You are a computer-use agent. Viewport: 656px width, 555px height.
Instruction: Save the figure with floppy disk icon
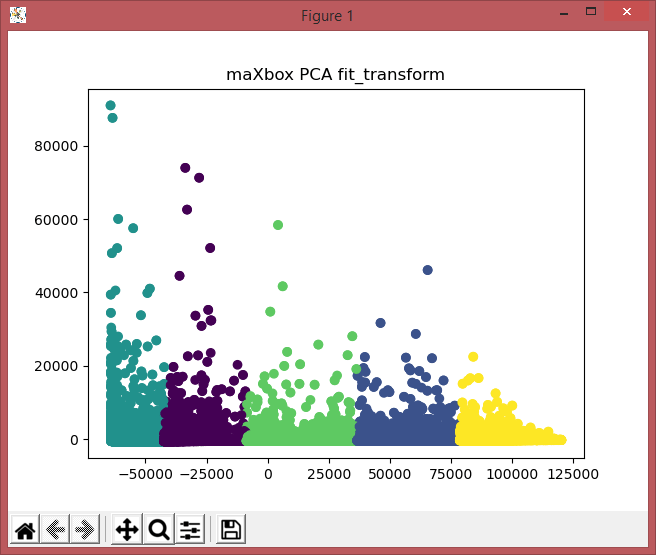point(231,530)
